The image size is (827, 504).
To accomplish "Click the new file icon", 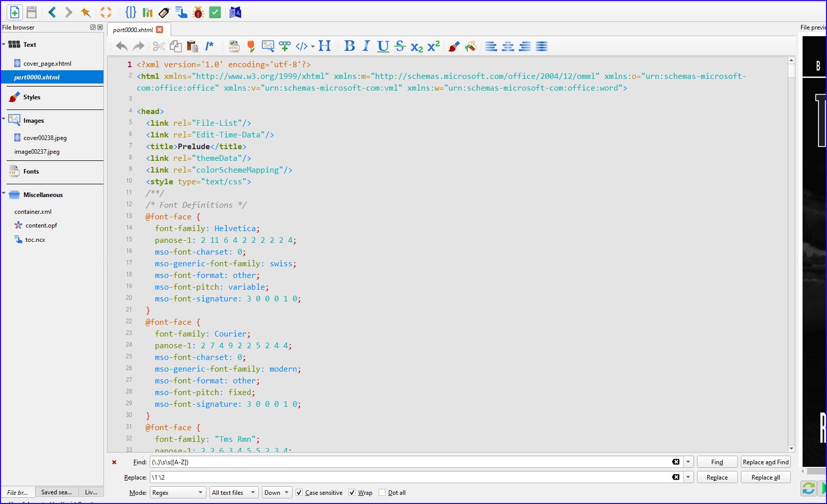I will [15, 12].
